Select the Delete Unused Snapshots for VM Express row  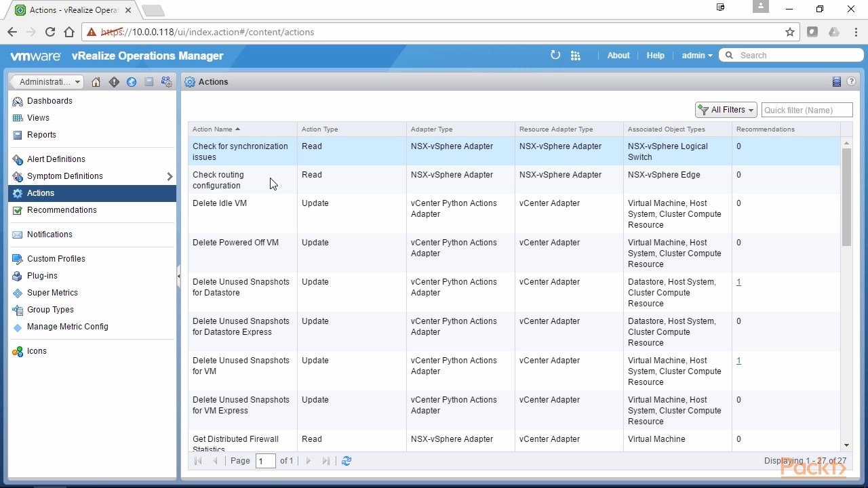coord(514,410)
